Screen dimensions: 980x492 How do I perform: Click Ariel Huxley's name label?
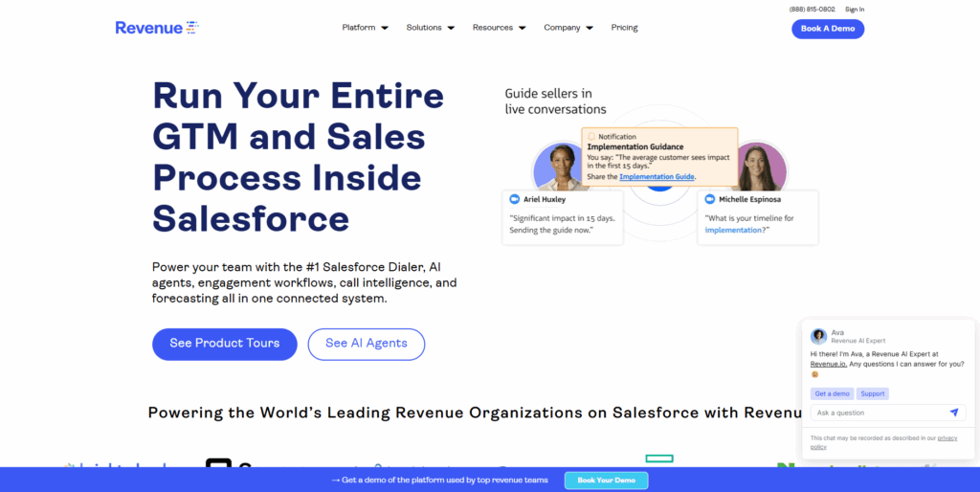(545, 199)
